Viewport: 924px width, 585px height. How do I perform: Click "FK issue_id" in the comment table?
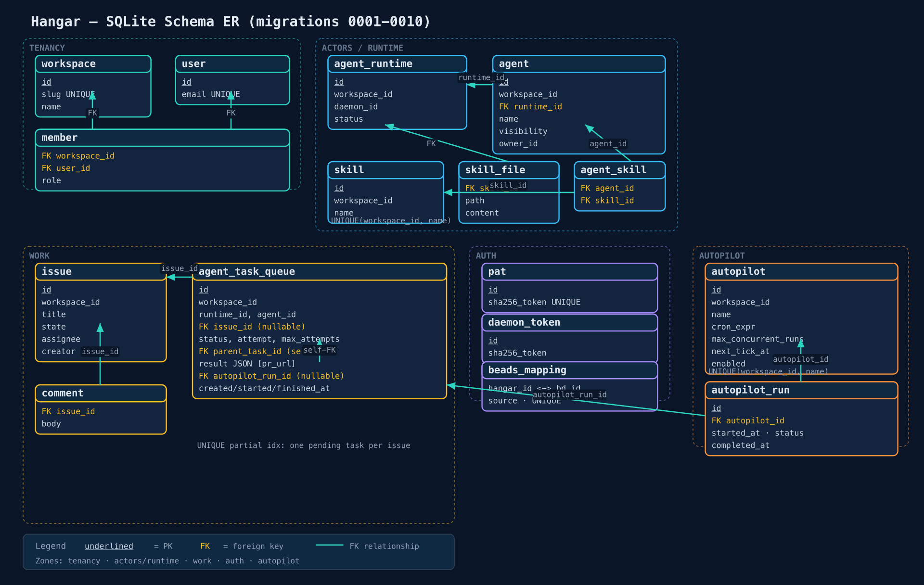coord(68,412)
